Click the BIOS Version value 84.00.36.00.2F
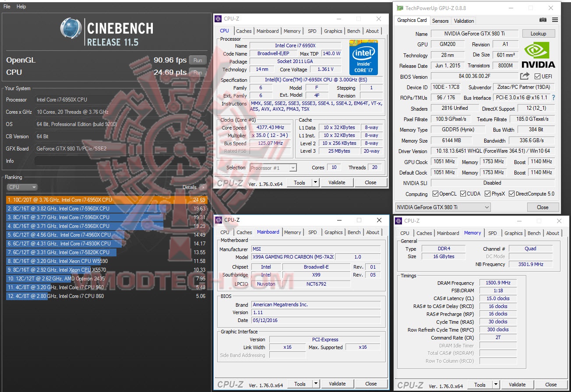 click(x=475, y=77)
